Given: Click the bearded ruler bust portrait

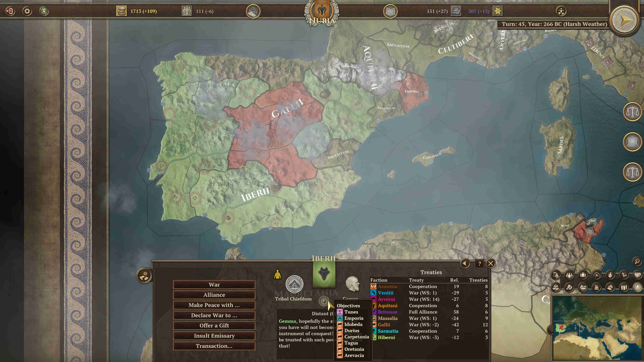Looking at the screenshot, I should (x=353, y=284).
